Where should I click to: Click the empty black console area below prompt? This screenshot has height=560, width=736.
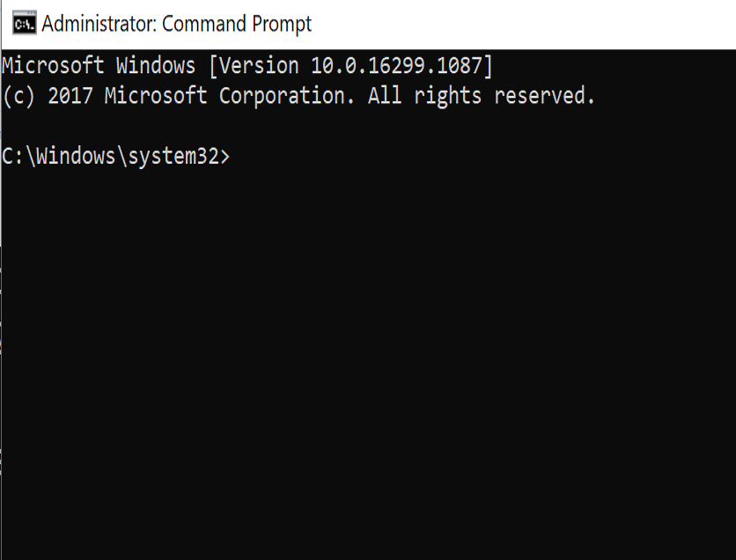[370, 370]
